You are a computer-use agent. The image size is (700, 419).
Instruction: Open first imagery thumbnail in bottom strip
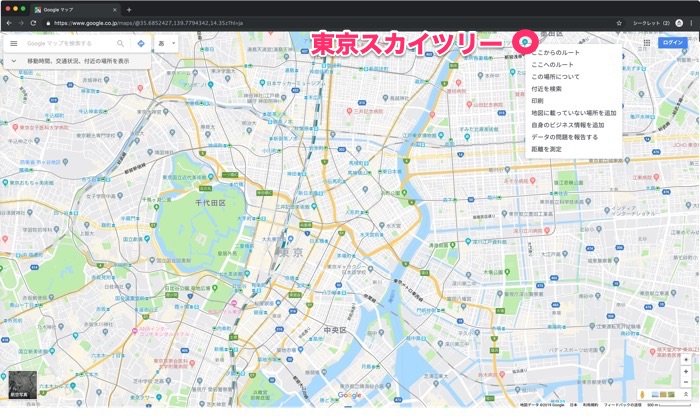[x=655, y=394]
